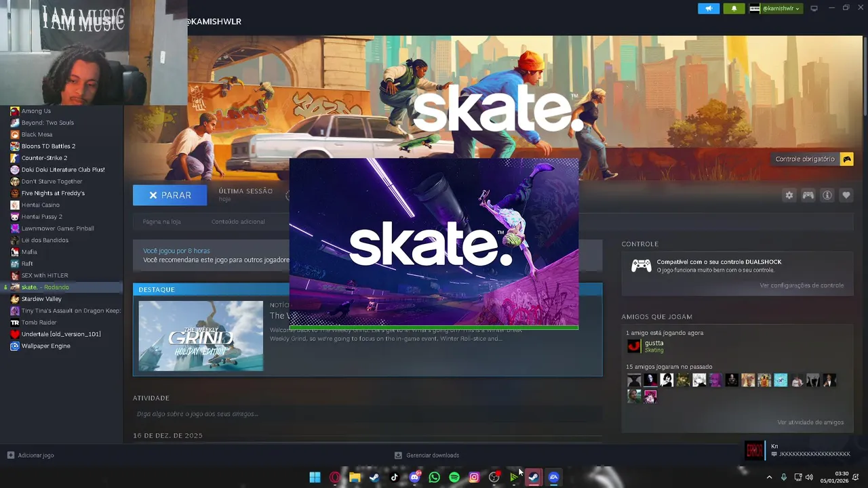Open Gerenciar downloads link
This screenshot has height=488, width=868.
point(427,455)
